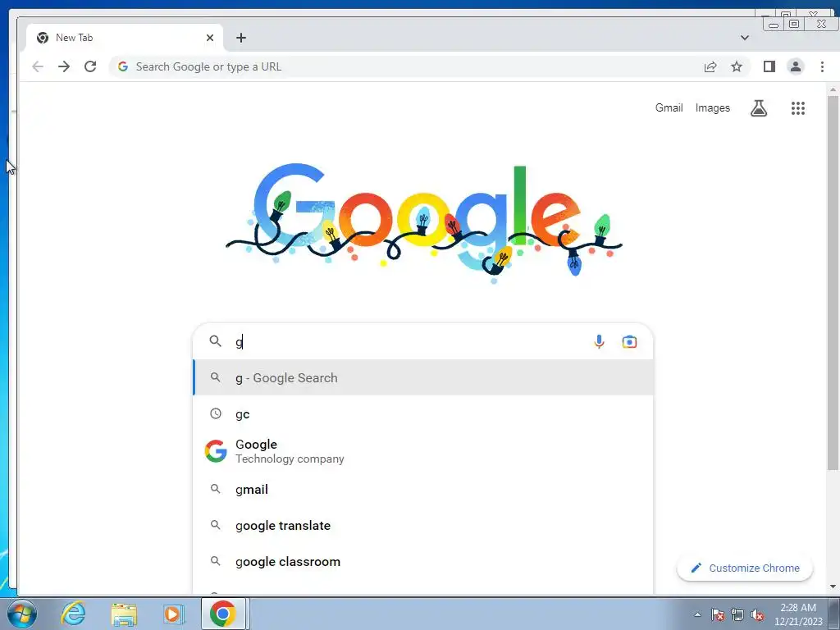Select 'g - Google Search' suggestion
Viewport: 840px width, 630px height.
(423, 377)
